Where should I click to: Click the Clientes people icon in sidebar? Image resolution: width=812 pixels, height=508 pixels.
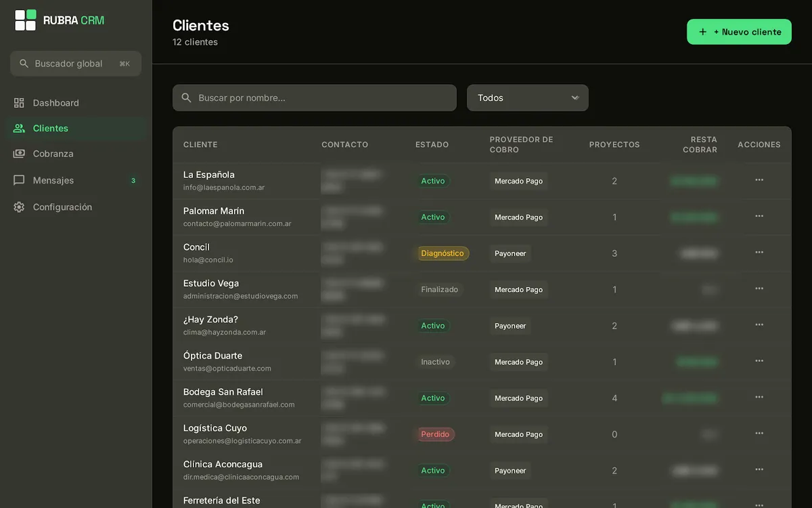pos(19,128)
